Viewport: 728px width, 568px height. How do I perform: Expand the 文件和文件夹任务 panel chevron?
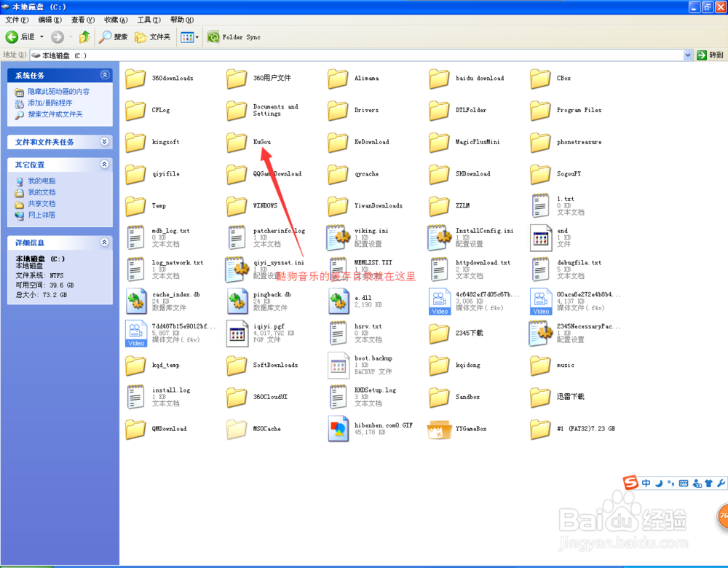tap(104, 141)
